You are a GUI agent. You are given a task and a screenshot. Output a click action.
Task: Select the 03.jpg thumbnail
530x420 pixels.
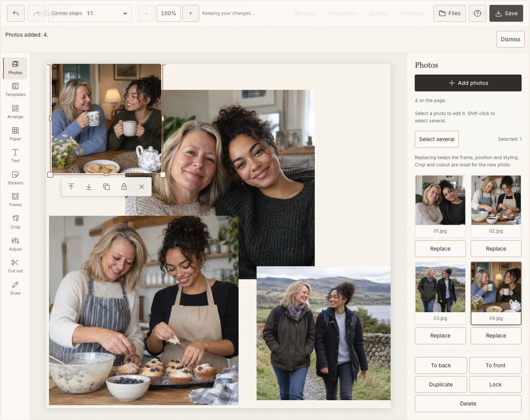pos(440,293)
